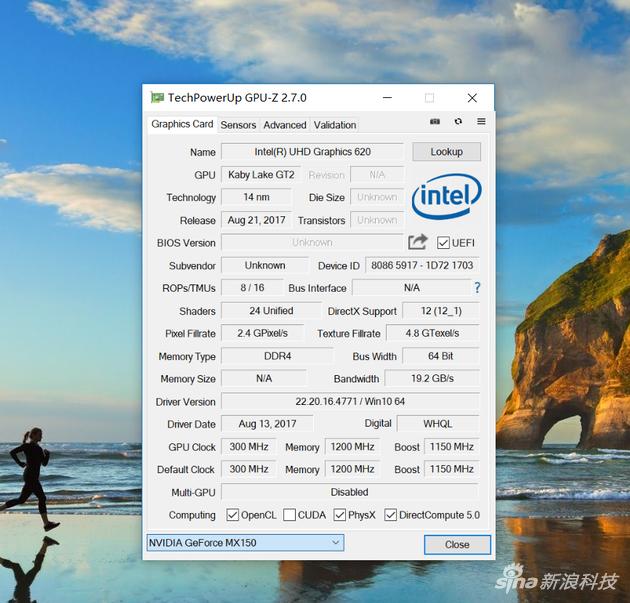
Task: Switch to the Graphics Card tab
Action: tap(182, 124)
